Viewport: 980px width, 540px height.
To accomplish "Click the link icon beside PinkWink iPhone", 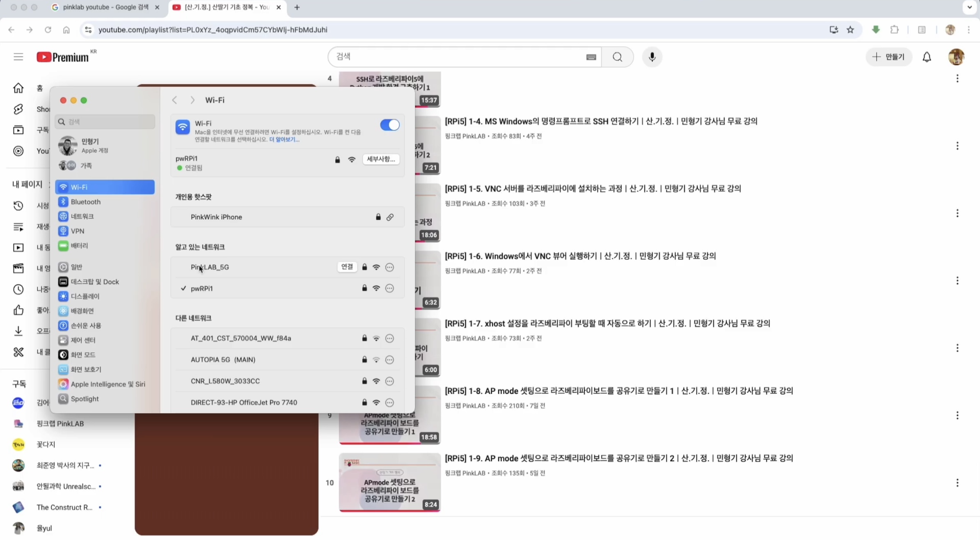I will (390, 217).
